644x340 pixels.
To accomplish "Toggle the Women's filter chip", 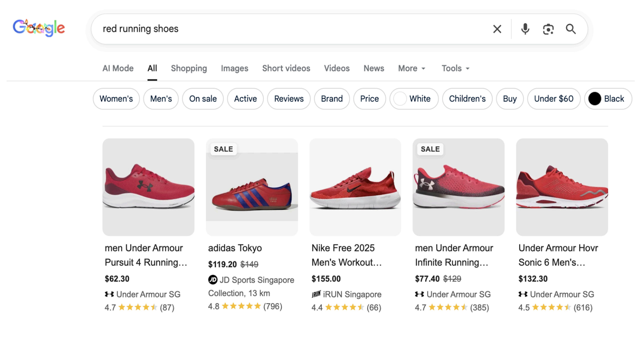I will point(116,99).
